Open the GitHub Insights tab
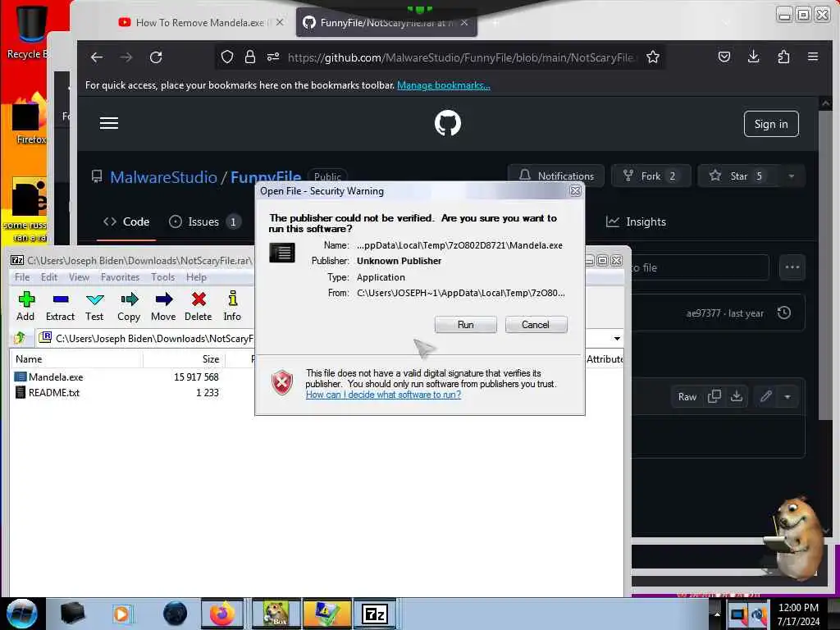 [636, 221]
